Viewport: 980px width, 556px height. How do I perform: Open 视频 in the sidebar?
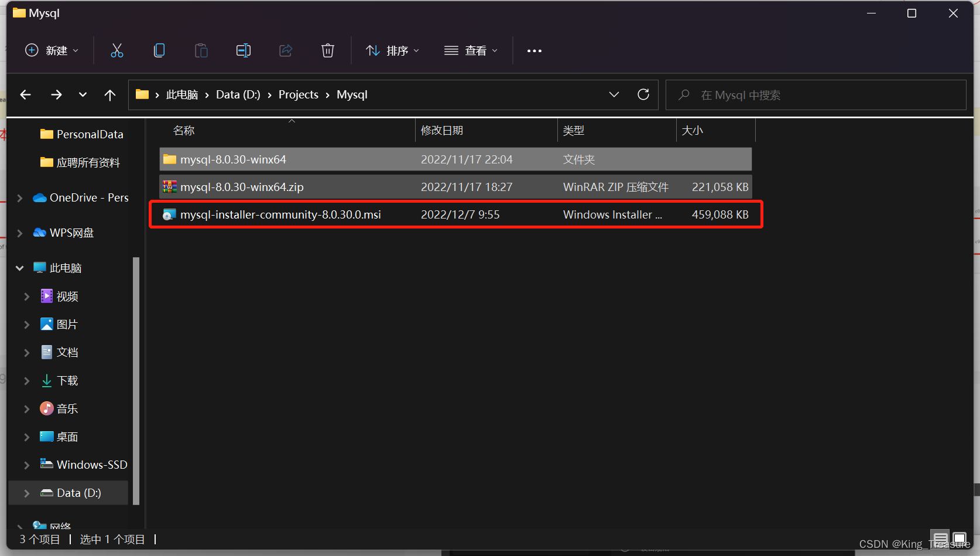(x=59, y=296)
